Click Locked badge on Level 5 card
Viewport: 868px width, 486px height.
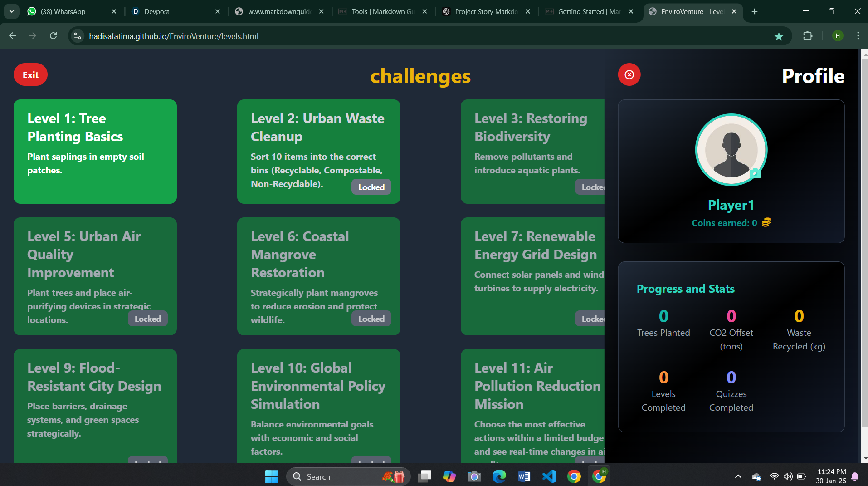(x=147, y=319)
